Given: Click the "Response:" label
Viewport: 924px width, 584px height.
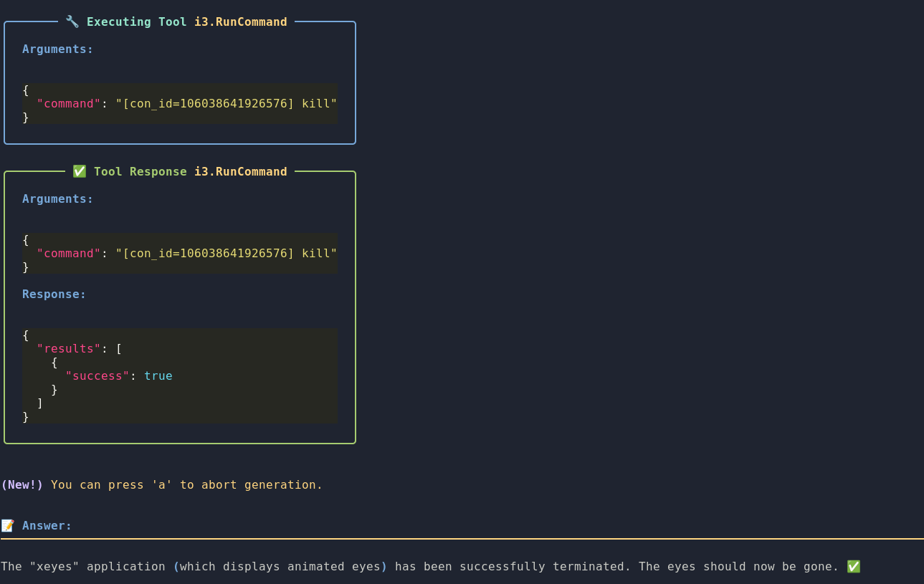Looking at the screenshot, I should [x=54, y=294].
